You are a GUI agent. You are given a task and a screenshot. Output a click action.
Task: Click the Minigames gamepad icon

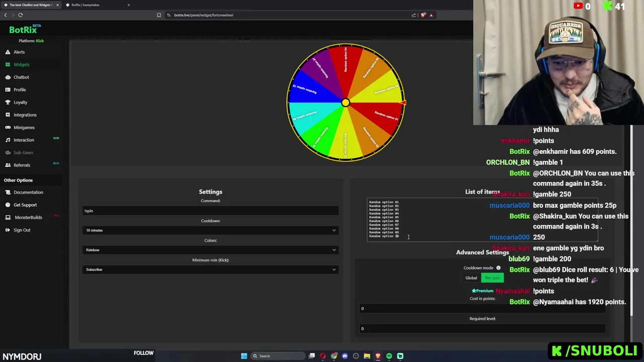pyautogui.click(x=8, y=128)
